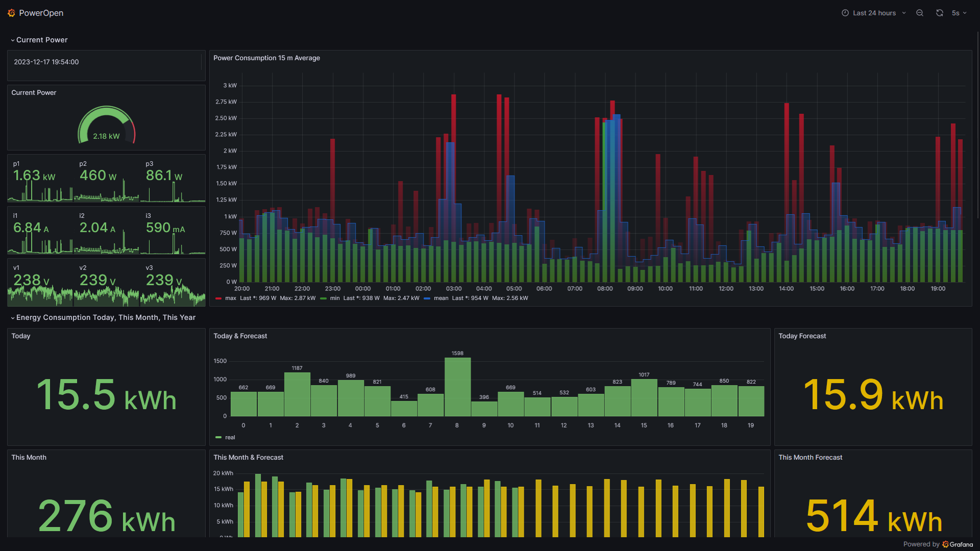Collapse the Energy Consumption Today row
This screenshot has height=551, width=980.
pyautogui.click(x=106, y=317)
